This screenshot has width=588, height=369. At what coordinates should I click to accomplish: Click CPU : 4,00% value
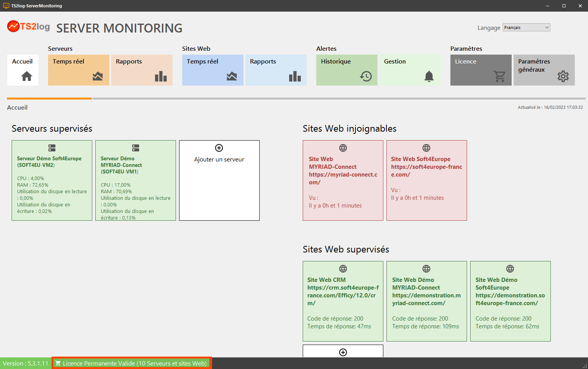pos(31,178)
